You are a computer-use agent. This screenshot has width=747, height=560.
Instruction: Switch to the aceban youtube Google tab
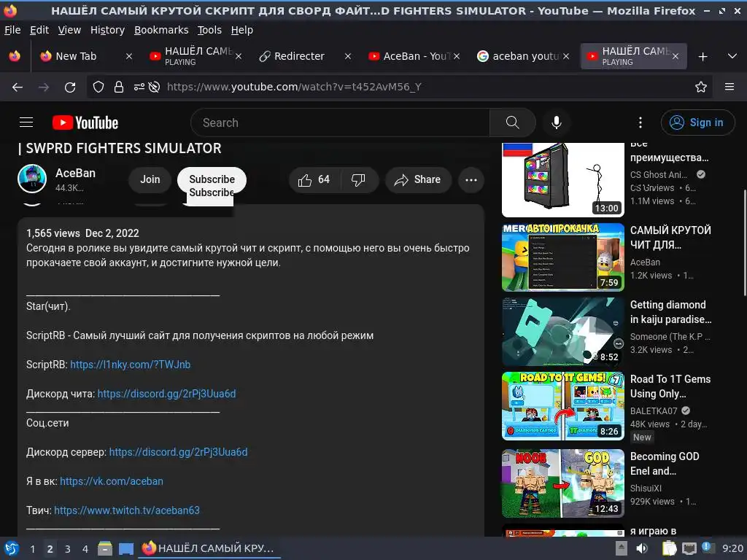524,56
